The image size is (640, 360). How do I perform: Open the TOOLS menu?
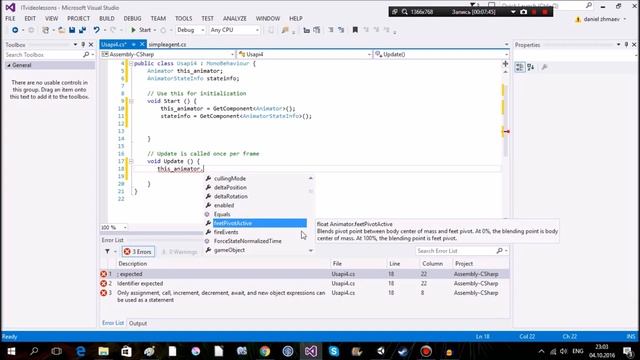point(184,18)
